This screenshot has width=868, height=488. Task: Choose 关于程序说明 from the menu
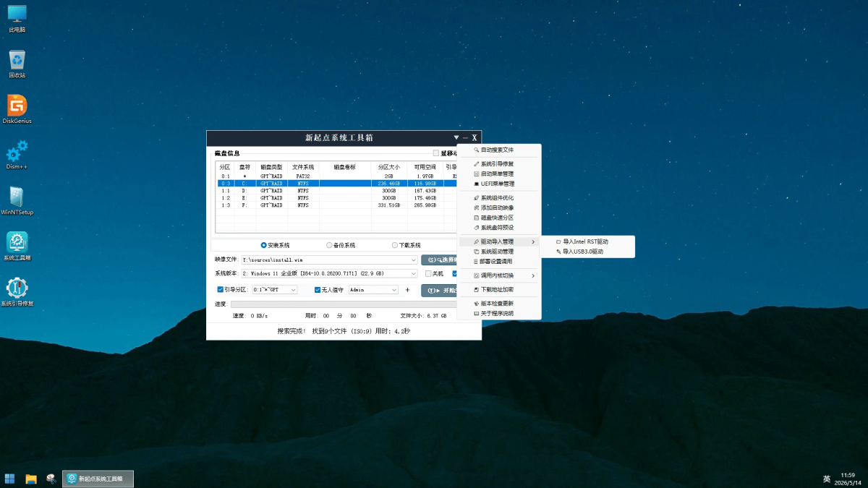[x=499, y=314]
